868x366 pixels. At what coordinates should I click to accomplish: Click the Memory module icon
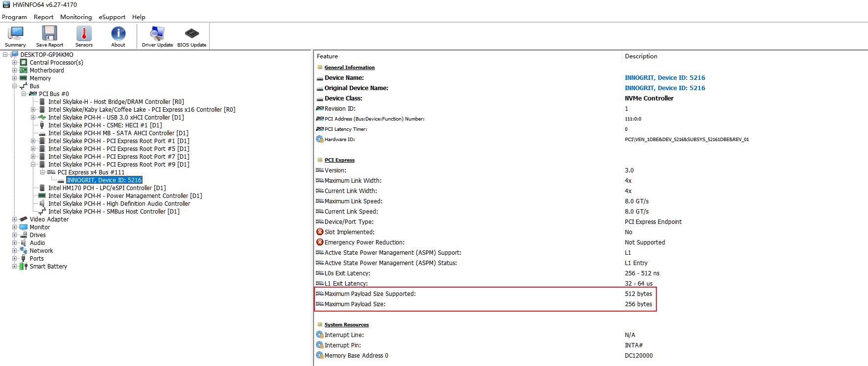tap(24, 78)
